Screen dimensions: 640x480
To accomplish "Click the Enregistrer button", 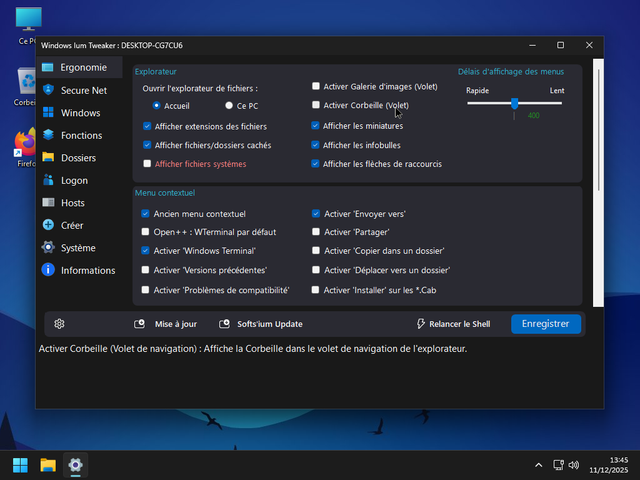I will tap(546, 324).
